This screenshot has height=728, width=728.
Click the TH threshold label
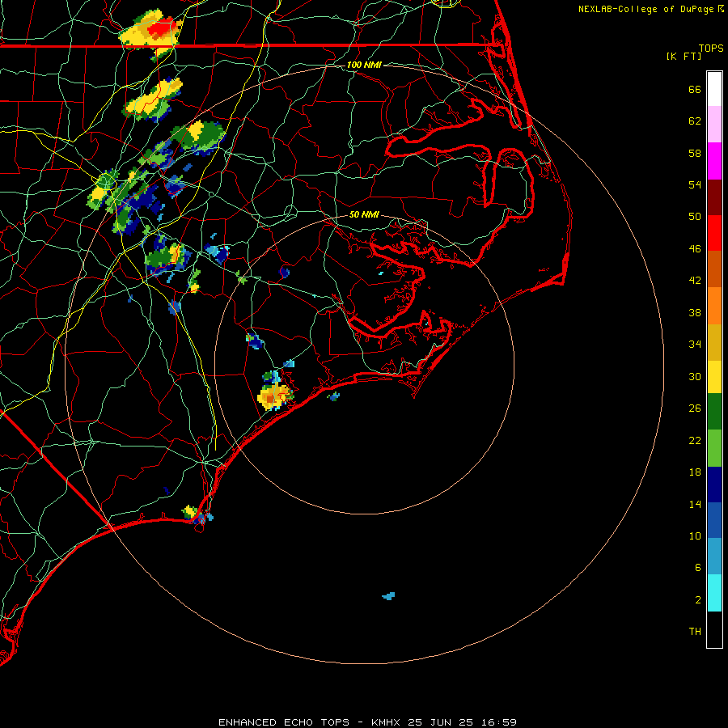(x=695, y=632)
